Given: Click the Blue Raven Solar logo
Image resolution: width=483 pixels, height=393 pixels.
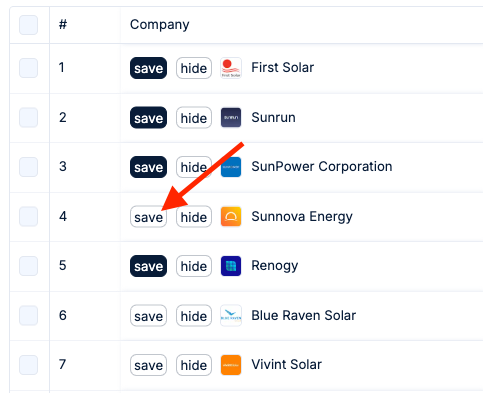Looking at the screenshot, I should click(231, 315).
